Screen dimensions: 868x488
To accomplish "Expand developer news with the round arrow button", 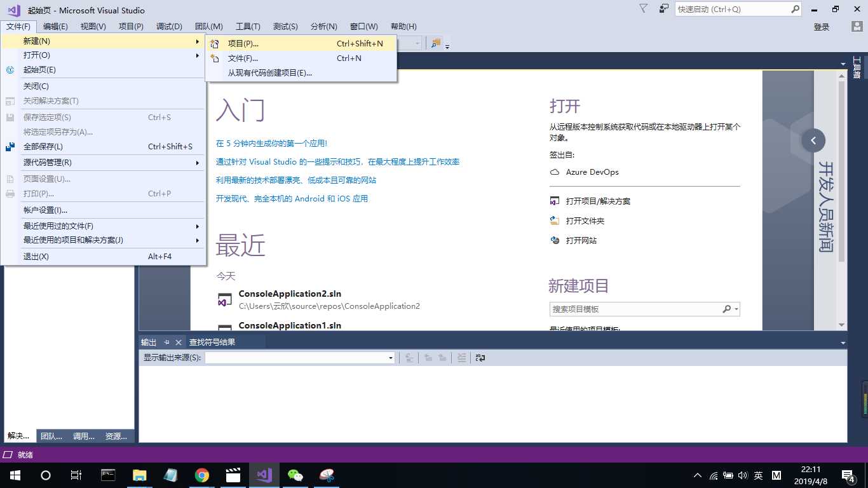I will 813,140.
